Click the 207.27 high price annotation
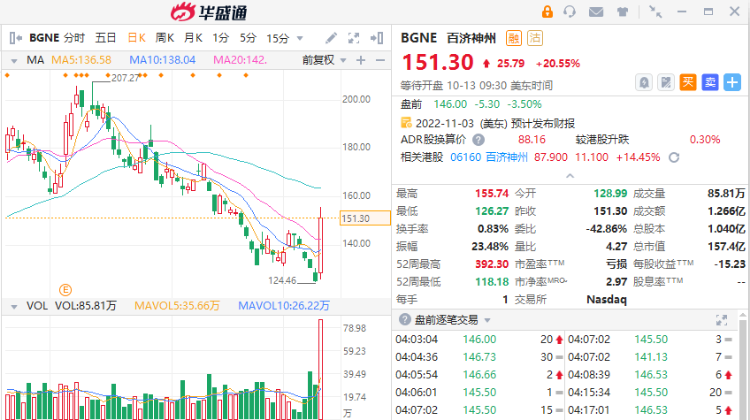 click(x=125, y=78)
